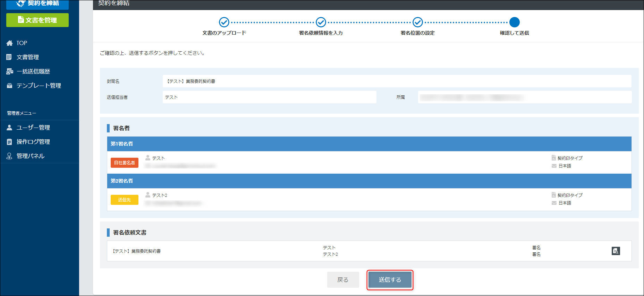Click the 自社署名者 orange label
The height and width of the screenshot is (296, 644).
pos(125,163)
